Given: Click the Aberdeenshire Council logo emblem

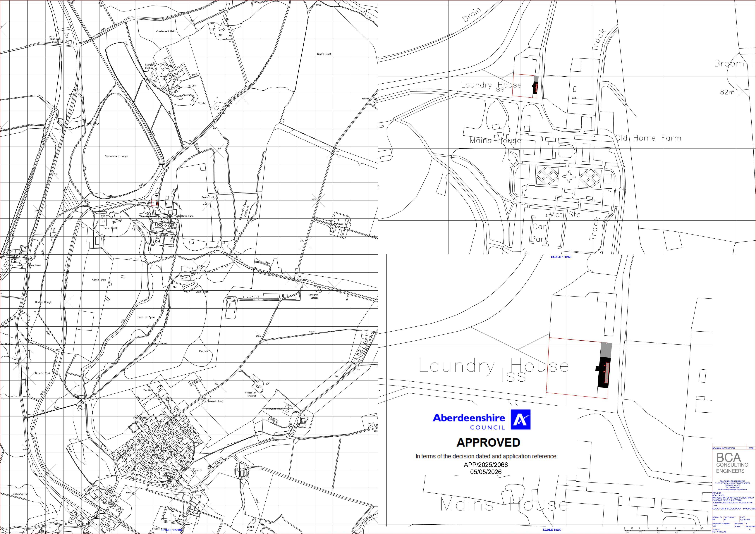Looking at the screenshot, I should (x=520, y=419).
